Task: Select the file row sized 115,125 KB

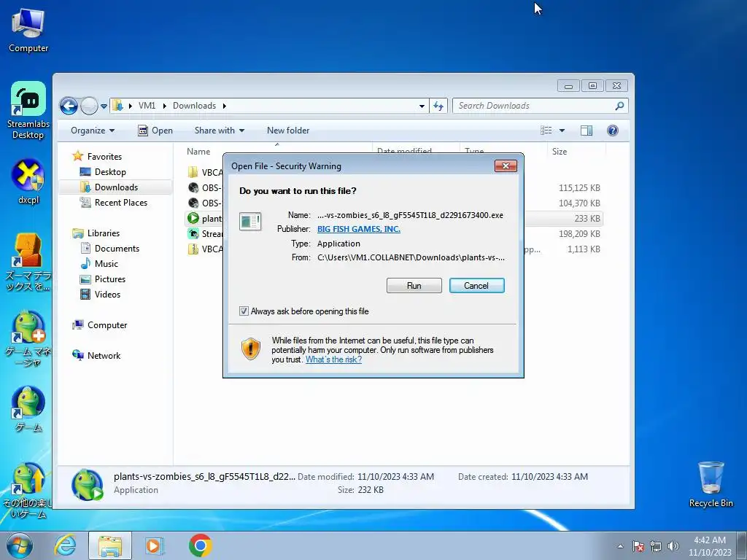Action: coord(395,187)
